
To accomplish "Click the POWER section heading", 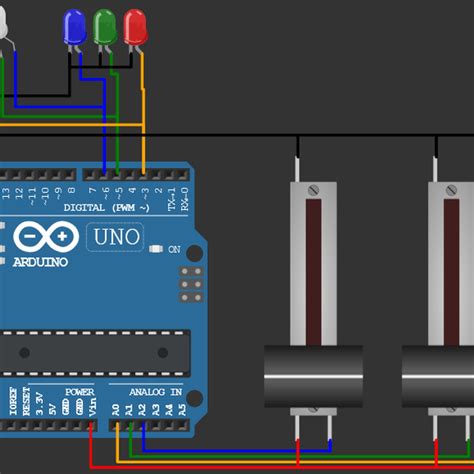I will (80, 392).
